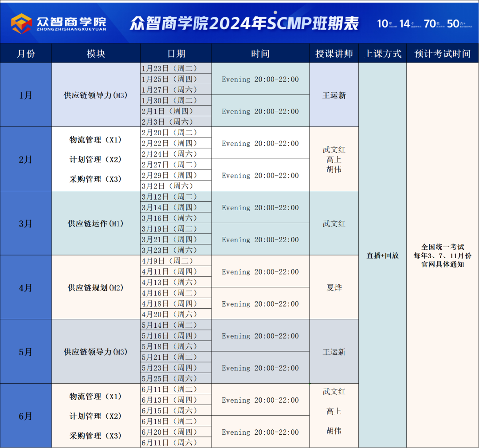Select the date 6月15日(周六)
This screenshot has width=479, height=448.
coord(176,410)
